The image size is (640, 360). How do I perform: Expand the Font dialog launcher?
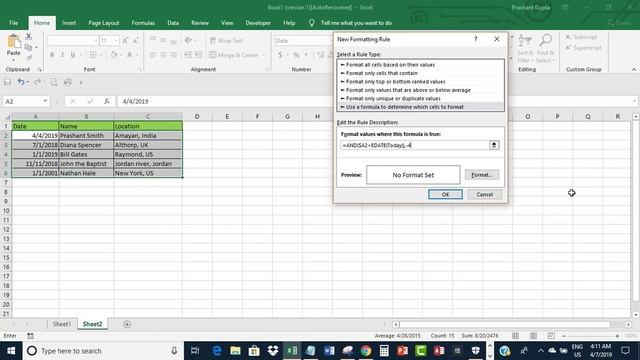point(140,70)
